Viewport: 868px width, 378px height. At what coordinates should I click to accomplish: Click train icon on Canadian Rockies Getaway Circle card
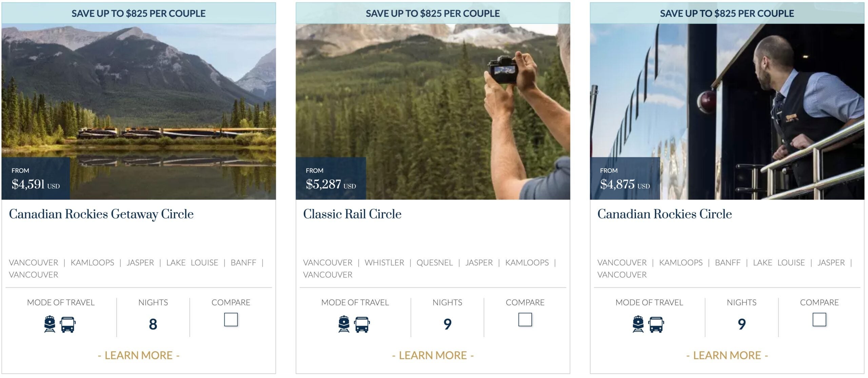(50, 324)
